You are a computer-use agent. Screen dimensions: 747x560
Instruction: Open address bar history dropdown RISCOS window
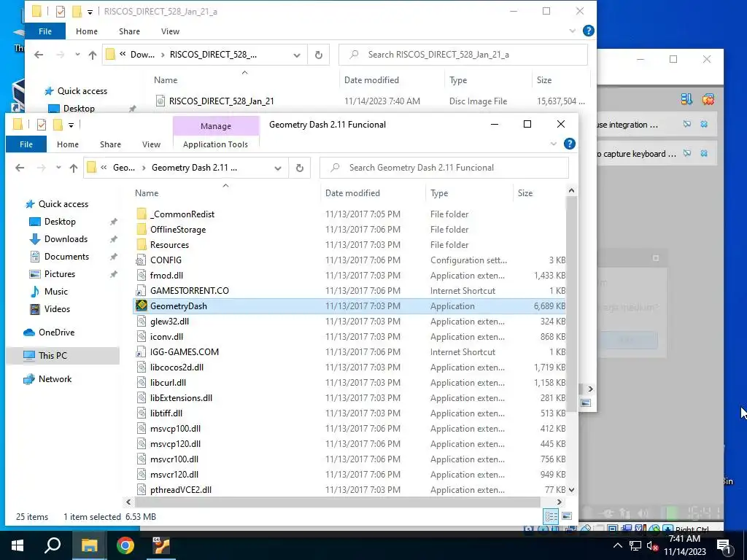tap(297, 55)
